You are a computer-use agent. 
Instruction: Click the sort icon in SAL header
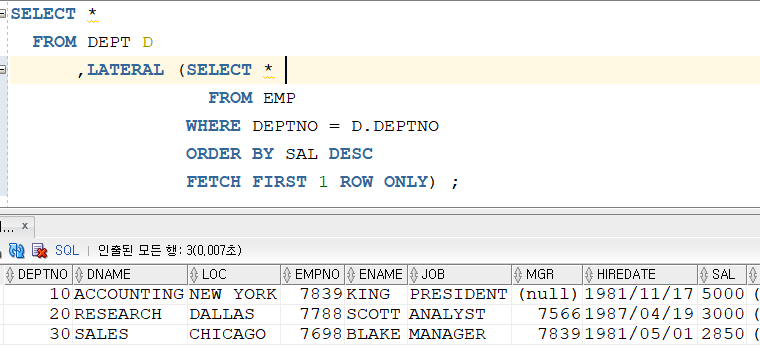click(x=705, y=275)
